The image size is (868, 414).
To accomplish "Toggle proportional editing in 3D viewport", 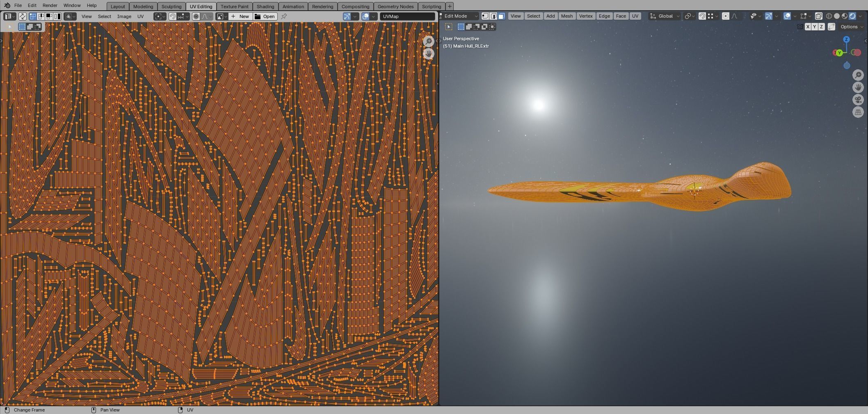I will tap(726, 16).
